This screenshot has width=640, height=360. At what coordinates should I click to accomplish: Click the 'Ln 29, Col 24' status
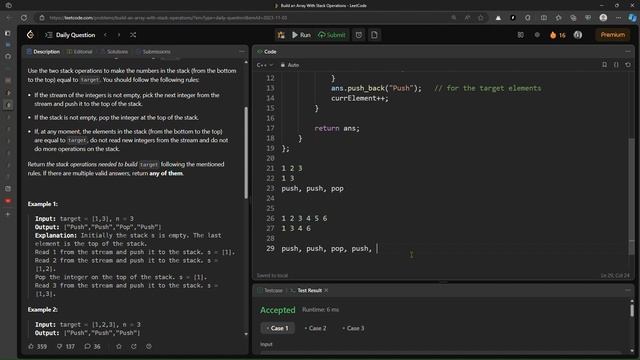pos(615,276)
